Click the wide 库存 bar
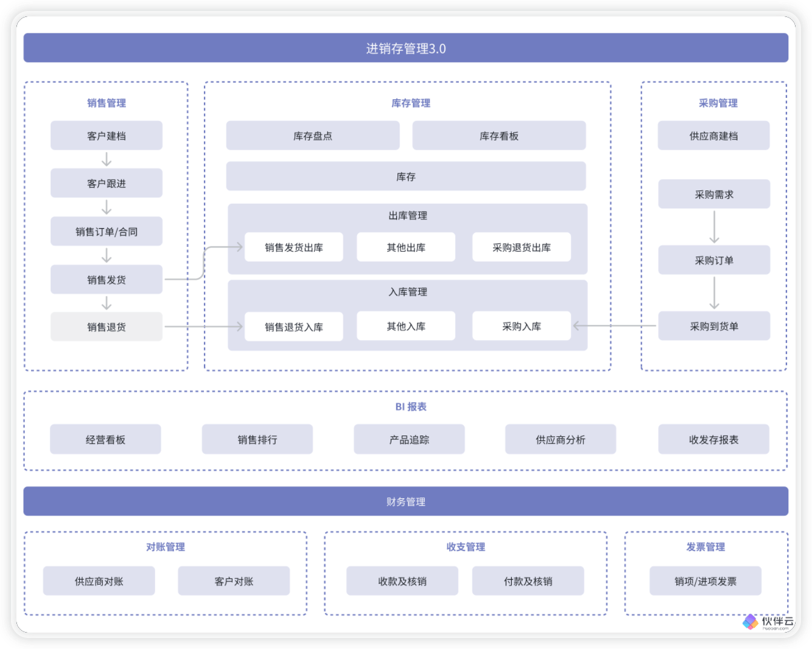The image size is (812, 649). [x=406, y=176]
